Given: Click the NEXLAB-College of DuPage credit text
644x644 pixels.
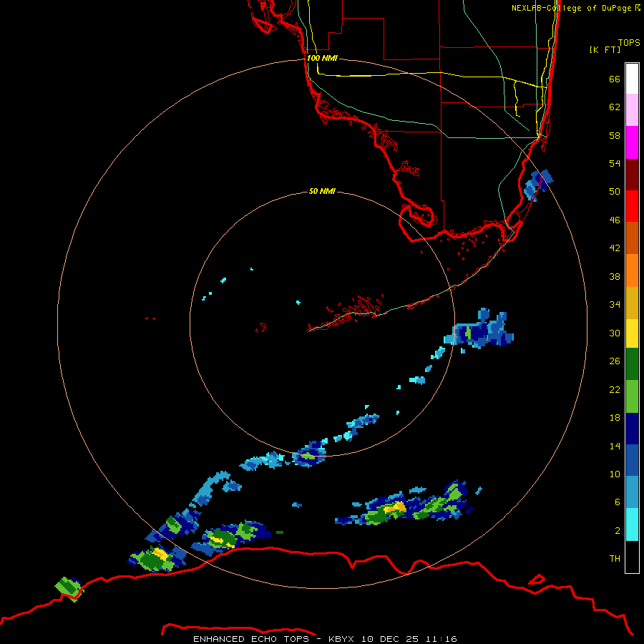Looking at the screenshot, I should click(x=576, y=8).
